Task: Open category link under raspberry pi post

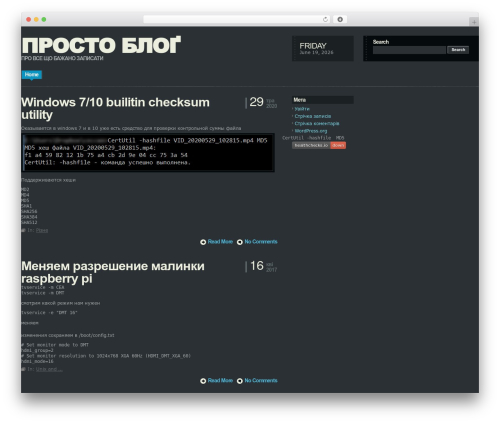Action: (49, 369)
